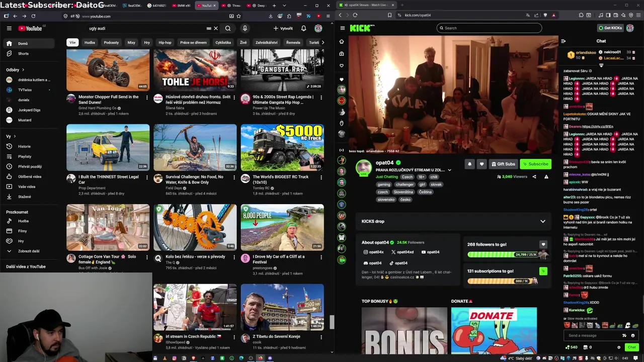Screen dimensions: 644x362
Task: Toggle follow heart button for opat04
Action: tap(481, 164)
